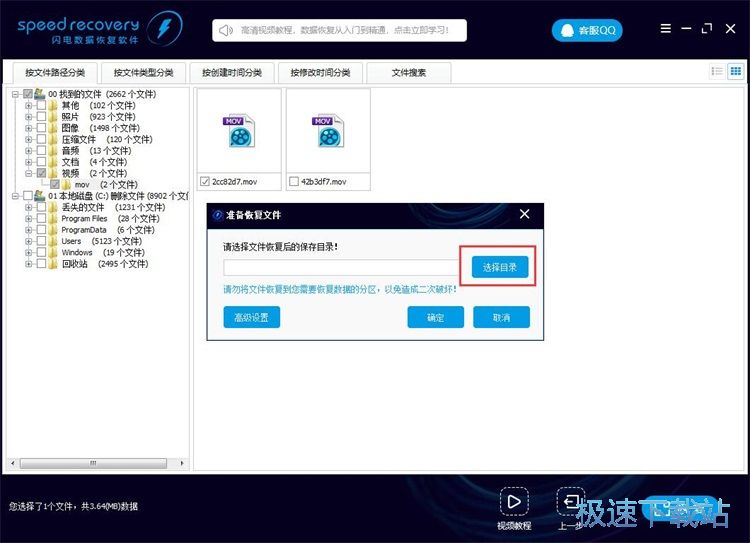Screen dimensions: 750x543
Task: Switch to grid thumbnail view icon
Action: tap(736, 72)
